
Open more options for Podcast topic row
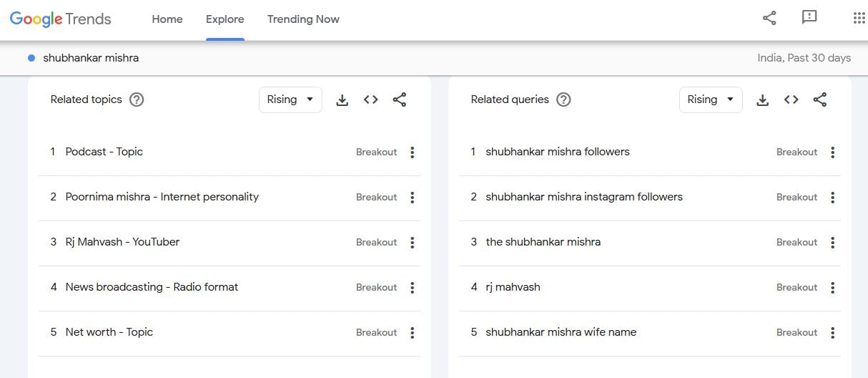click(412, 152)
